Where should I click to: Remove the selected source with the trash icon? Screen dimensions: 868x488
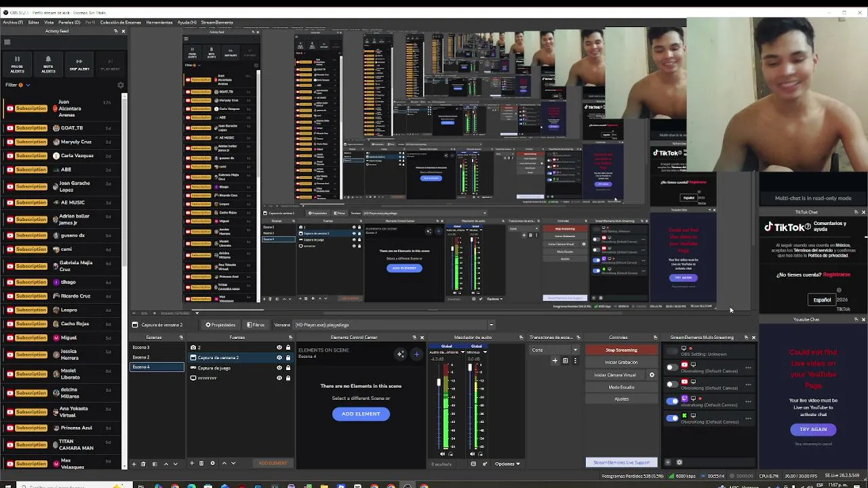(x=201, y=464)
